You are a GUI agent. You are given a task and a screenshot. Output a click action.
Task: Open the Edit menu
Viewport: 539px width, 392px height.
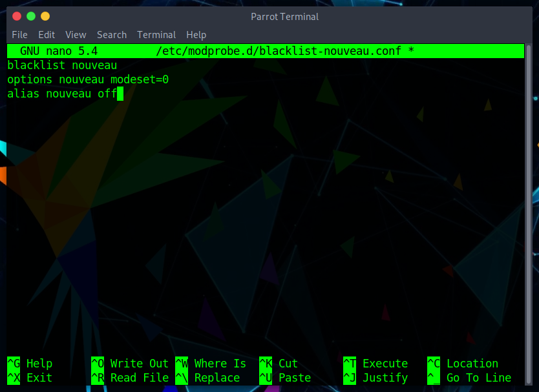(x=47, y=35)
